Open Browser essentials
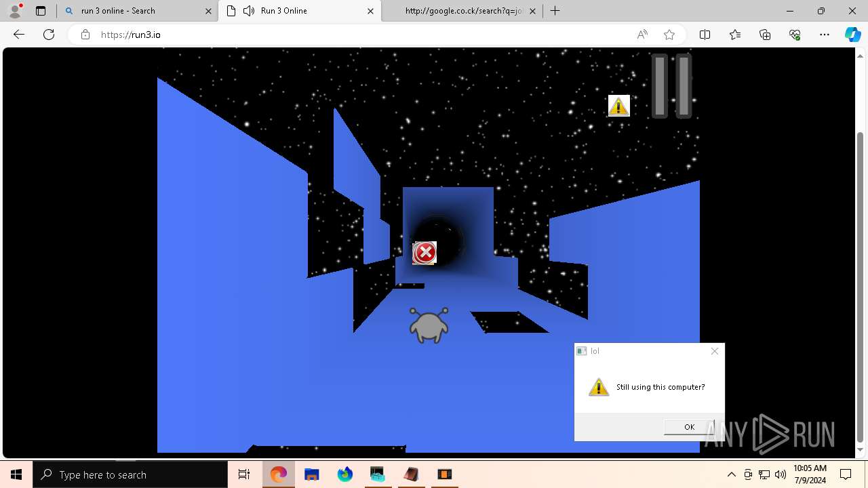The height and width of the screenshot is (488, 868). click(x=795, y=35)
